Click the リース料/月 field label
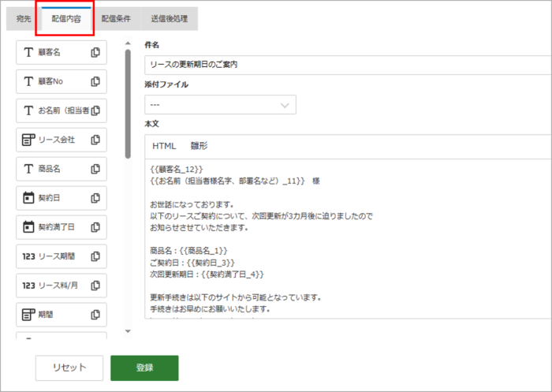The image size is (552, 392). coord(58,286)
